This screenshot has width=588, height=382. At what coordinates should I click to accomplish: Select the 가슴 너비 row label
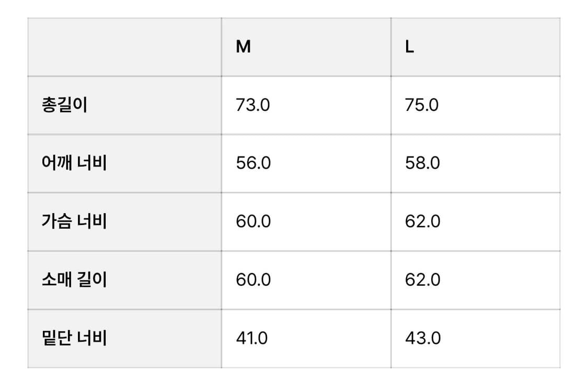pyautogui.click(x=74, y=221)
